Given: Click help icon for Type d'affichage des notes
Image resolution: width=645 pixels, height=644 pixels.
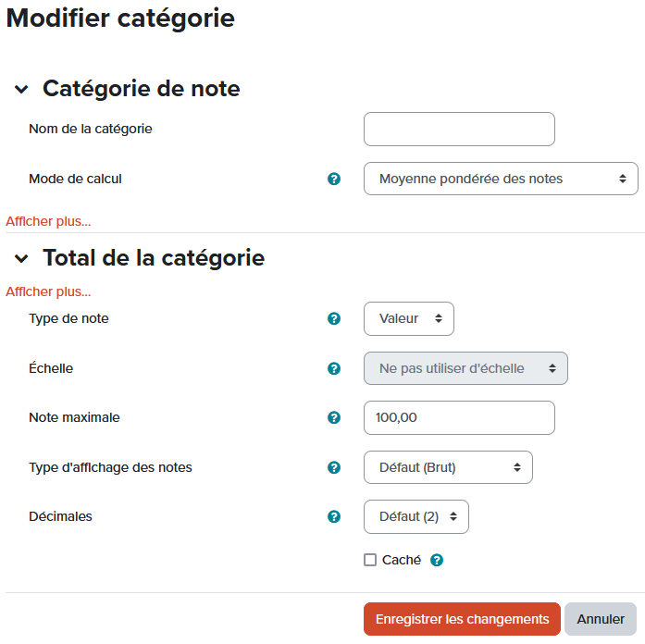Looking at the screenshot, I should point(335,467).
